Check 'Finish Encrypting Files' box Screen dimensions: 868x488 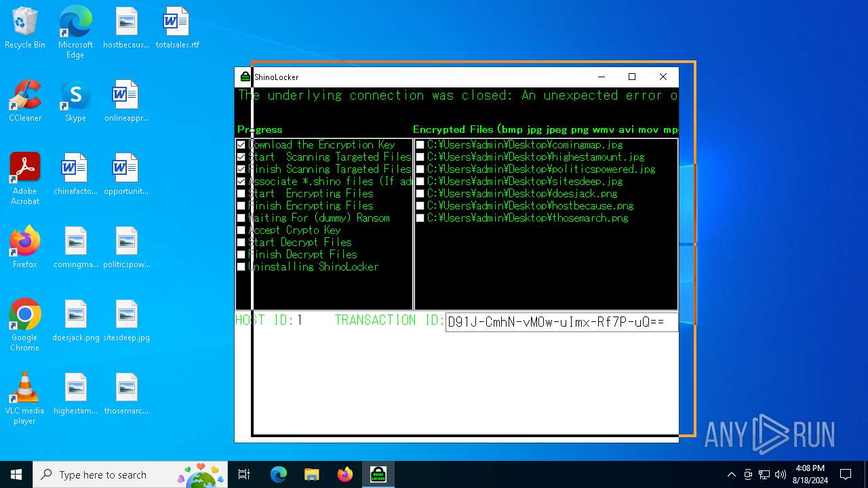pyautogui.click(x=241, y=205)
